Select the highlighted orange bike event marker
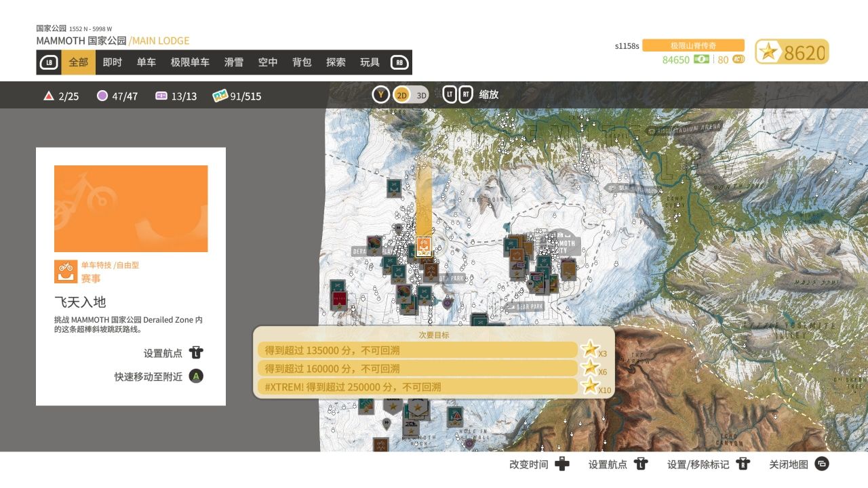Viewport: 868px width, 488px height. 424,246
